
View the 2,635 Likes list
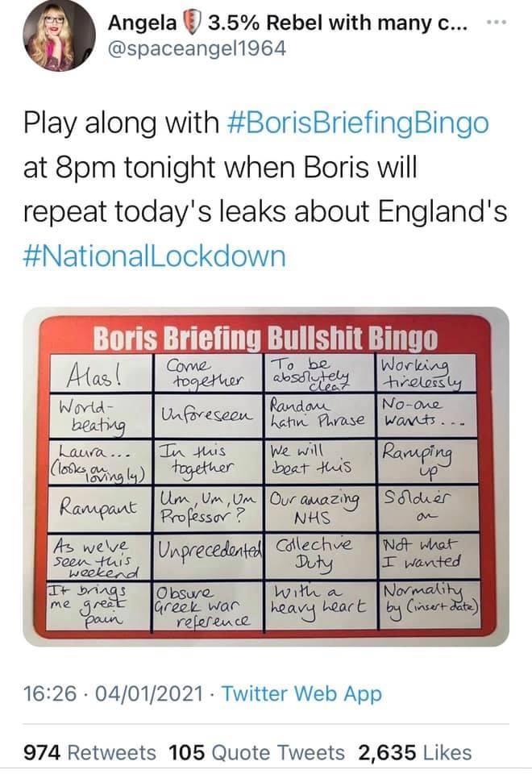tap(414, 753)
